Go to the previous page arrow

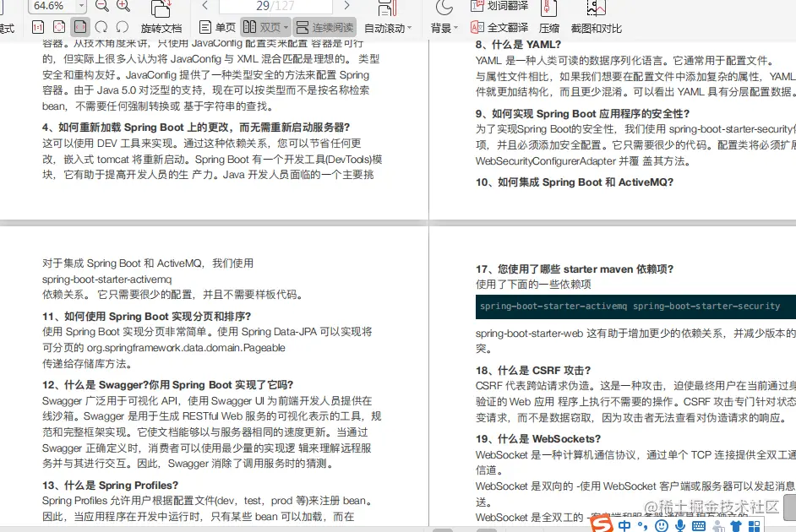coord(205,6)
